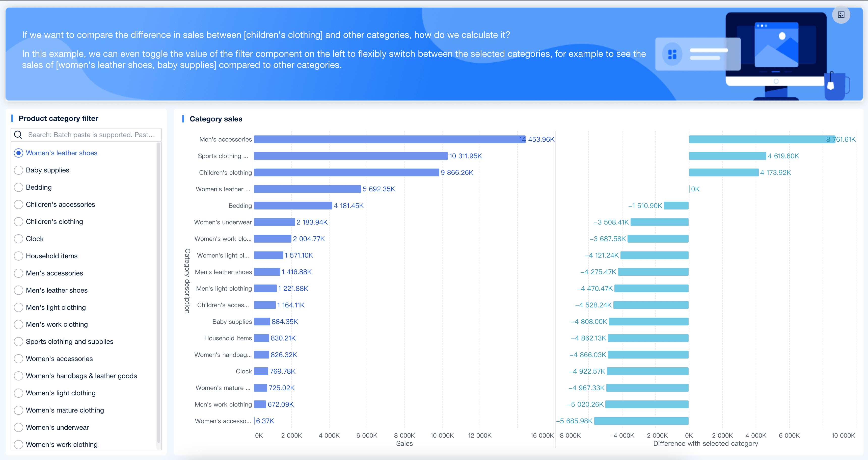Click the 5 692.35K sales value label
Viewport: 868px width, 460px height.
pos(379,189)
